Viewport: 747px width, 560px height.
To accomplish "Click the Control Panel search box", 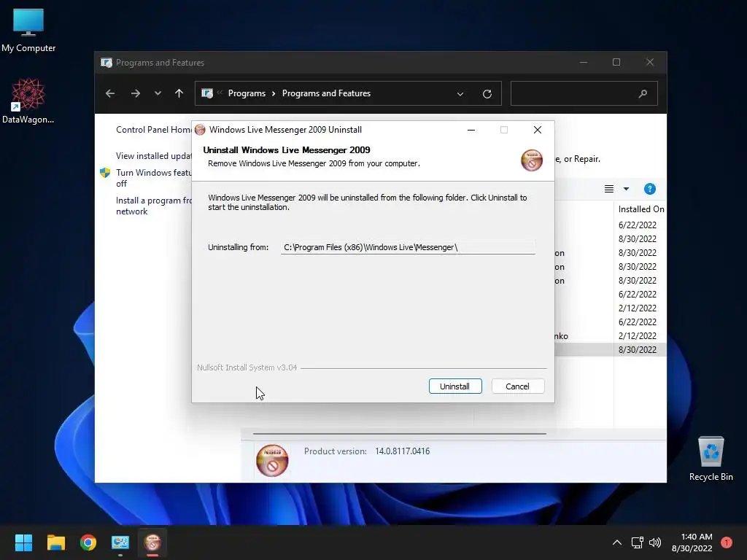I will [x=584, y=93].
